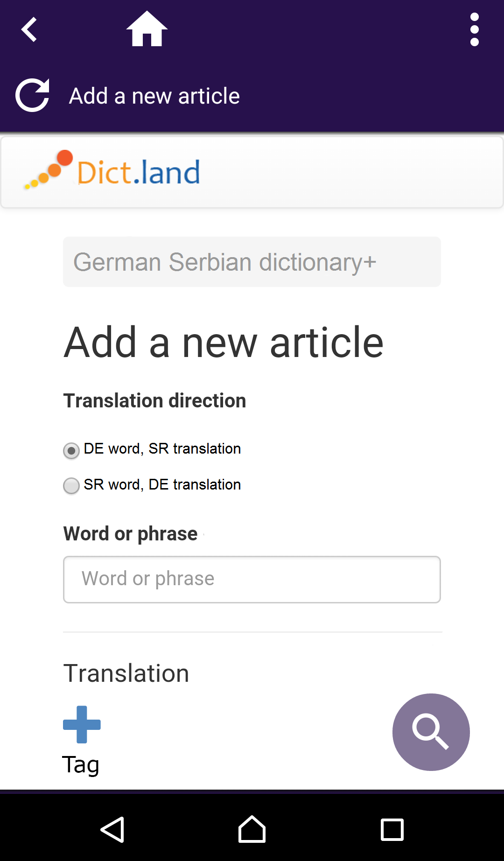Viewport: 504px width, 861px height.
Task: Tap the floating search button
Action: point(431,732)
